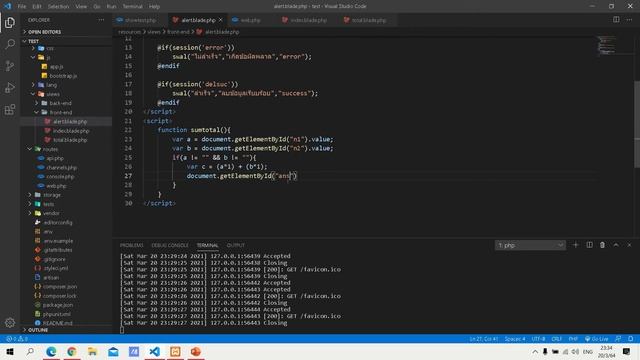Open PowerPoint from taskbar
This screenshot has height=360, width=640.
point(196,351)
